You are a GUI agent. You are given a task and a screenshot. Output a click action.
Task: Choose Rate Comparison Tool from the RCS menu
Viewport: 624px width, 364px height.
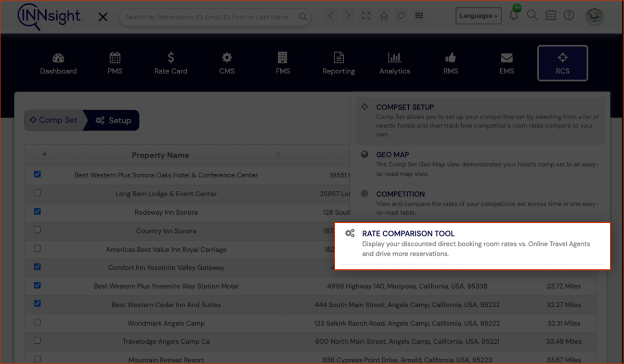(x=472, y=245)
